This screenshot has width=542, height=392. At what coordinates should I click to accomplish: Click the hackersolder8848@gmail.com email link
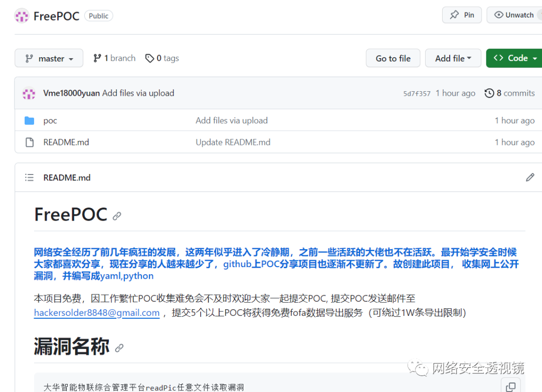(96, 313)
